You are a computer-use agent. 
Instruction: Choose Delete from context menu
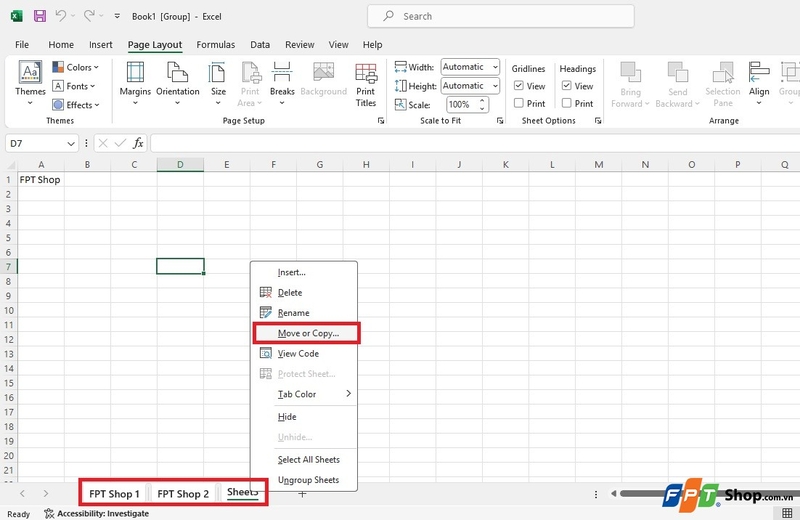(x=305, y=293)
